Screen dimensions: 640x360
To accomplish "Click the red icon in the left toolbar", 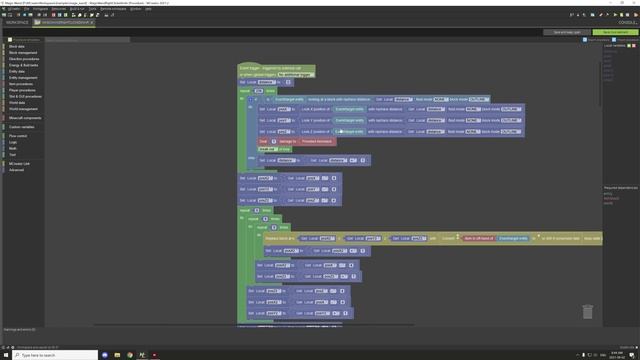I will coord(53,15).
